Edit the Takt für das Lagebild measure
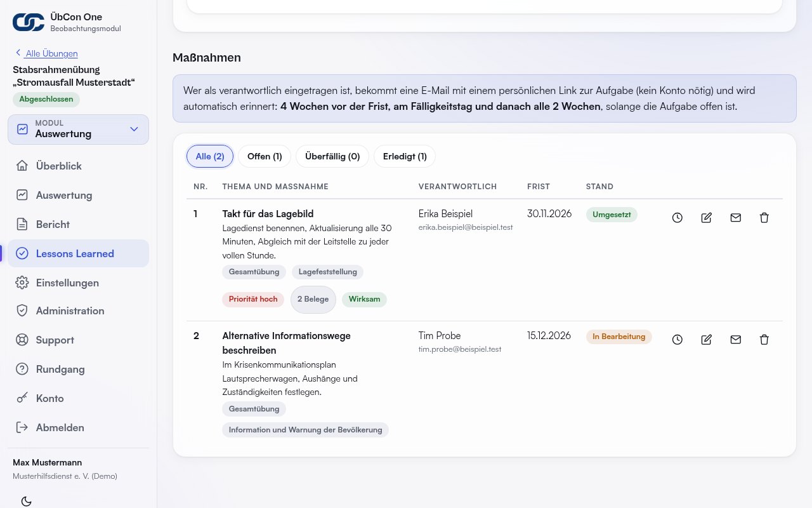The width and height of the screenshot is (812, 508). pos(707,218)
